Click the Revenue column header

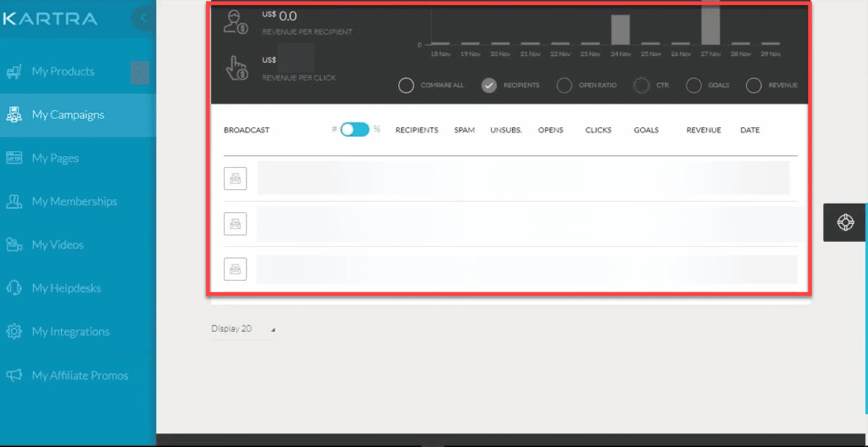tap(704, 130)
